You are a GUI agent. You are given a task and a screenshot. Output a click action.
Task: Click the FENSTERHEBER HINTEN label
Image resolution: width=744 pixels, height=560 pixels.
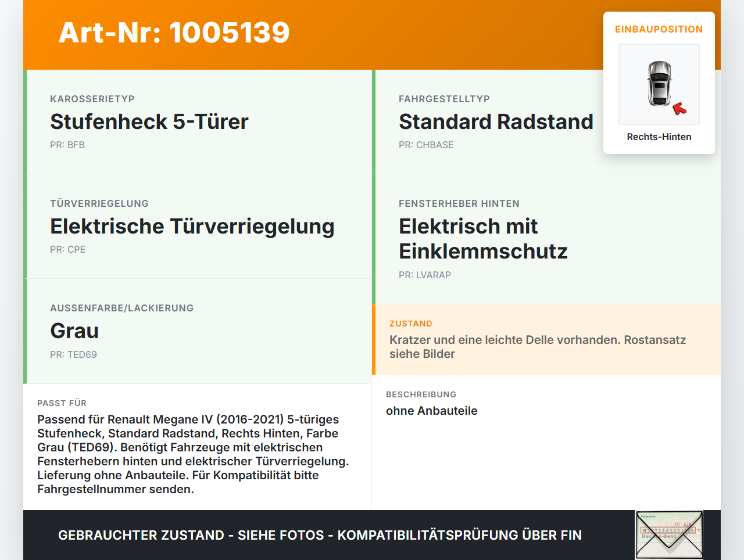pyautogui.click(x=459, y=203)
